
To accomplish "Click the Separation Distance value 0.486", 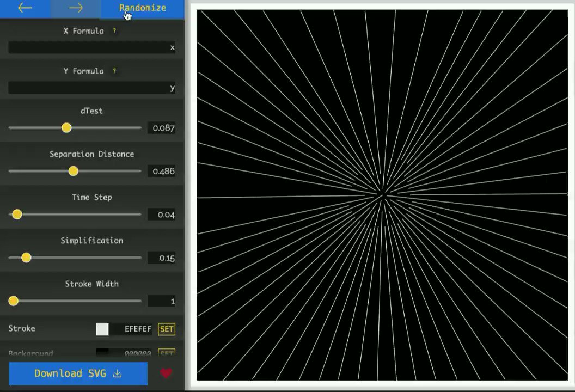I will point(161,171).
